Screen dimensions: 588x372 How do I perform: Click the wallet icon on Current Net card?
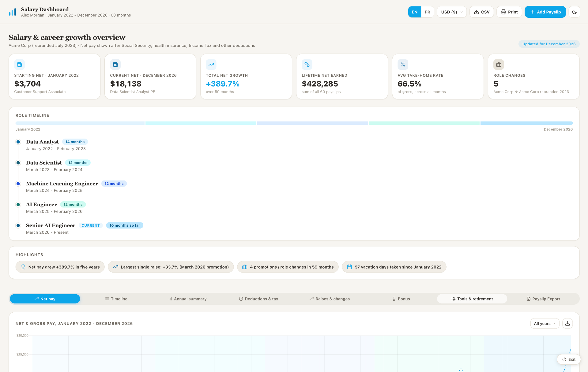tap(115, 65)
